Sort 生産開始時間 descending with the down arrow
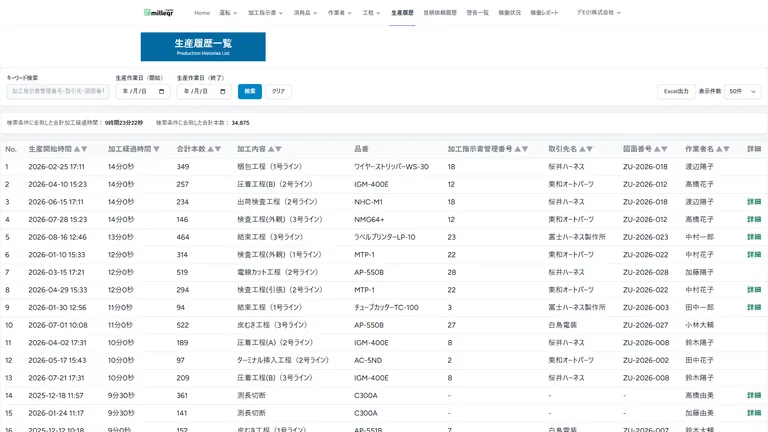The height and width of the screenshot is (432, 768). click(x=84, y=149)
